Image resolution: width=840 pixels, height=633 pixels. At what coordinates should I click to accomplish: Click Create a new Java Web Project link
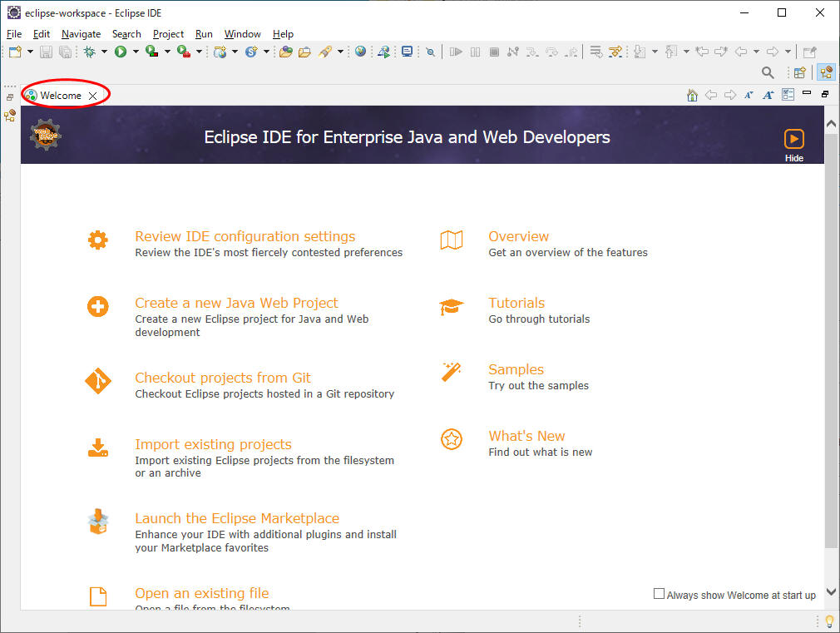click(x=236, y=303)
